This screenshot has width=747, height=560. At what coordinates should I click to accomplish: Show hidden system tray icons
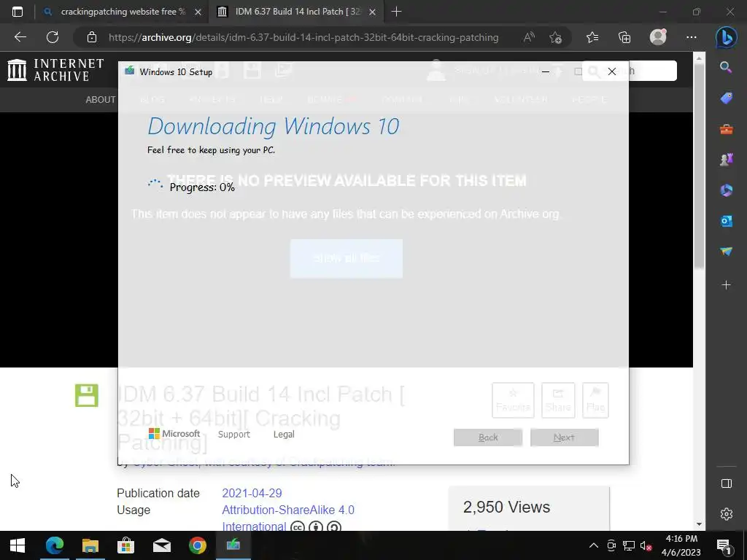point(594,545)
